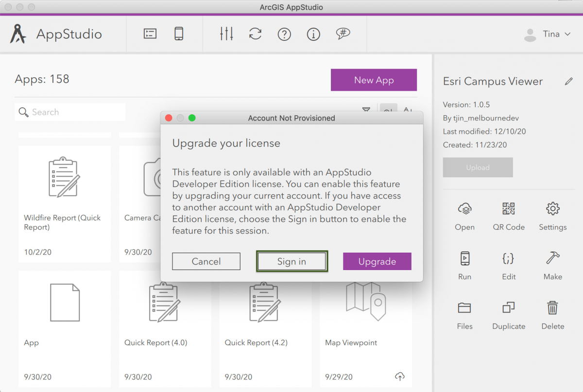The width and height of the screenshot is (583, 392).
Task: Click the 'Last modified: 12/10/20' text
Action: click(484, 131)
